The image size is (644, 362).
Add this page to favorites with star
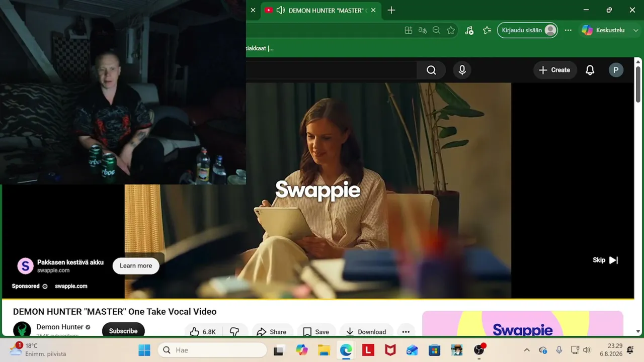pos(451,30)
